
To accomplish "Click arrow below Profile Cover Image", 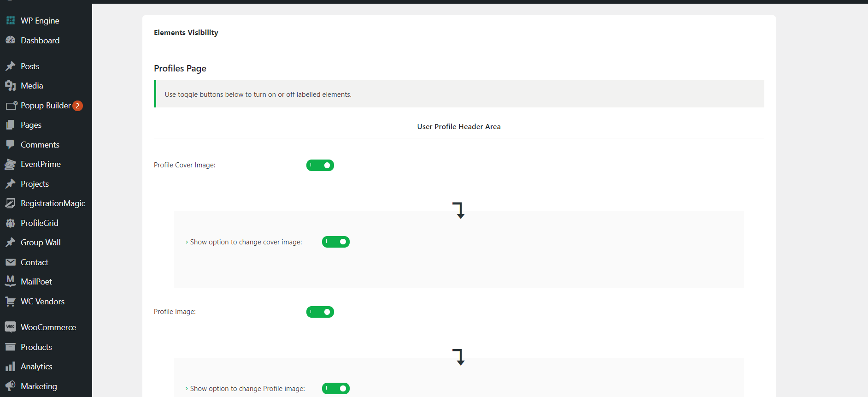I will tap(459, 210).
